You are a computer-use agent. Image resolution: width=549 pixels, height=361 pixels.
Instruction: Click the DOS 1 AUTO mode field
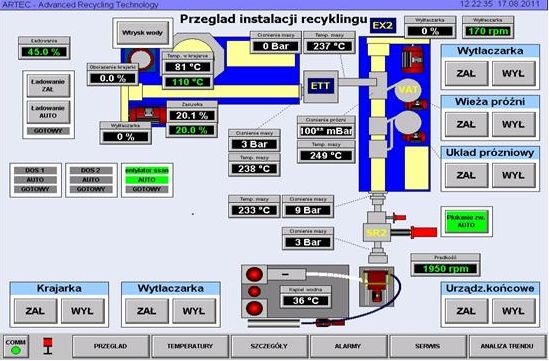[x=35, y=180]
